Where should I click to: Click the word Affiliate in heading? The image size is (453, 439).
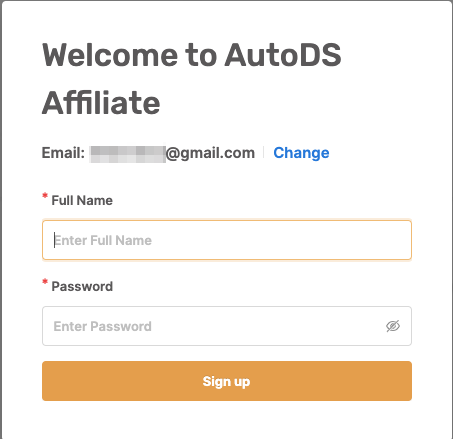[101, 103]
